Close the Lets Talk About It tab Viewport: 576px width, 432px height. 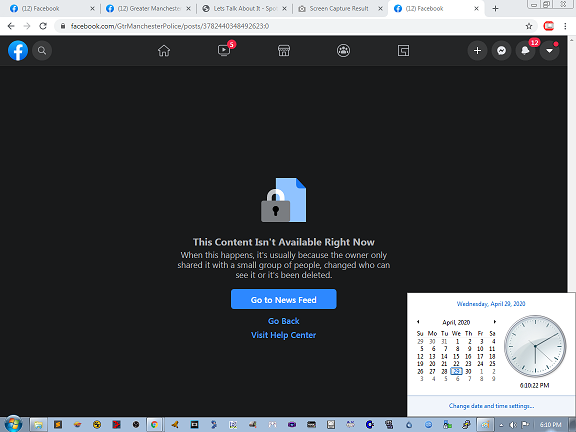coord(284,8)
